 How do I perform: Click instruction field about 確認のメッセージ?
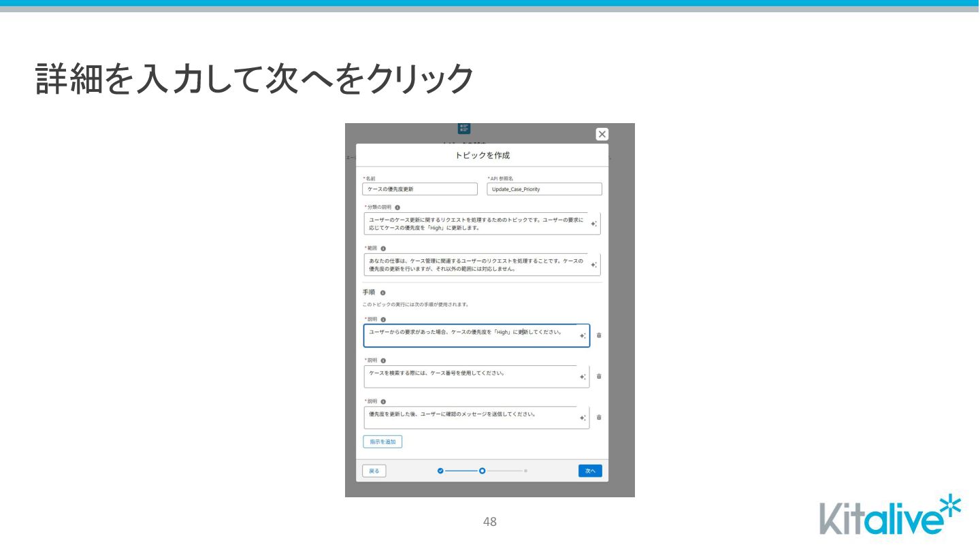476,418
